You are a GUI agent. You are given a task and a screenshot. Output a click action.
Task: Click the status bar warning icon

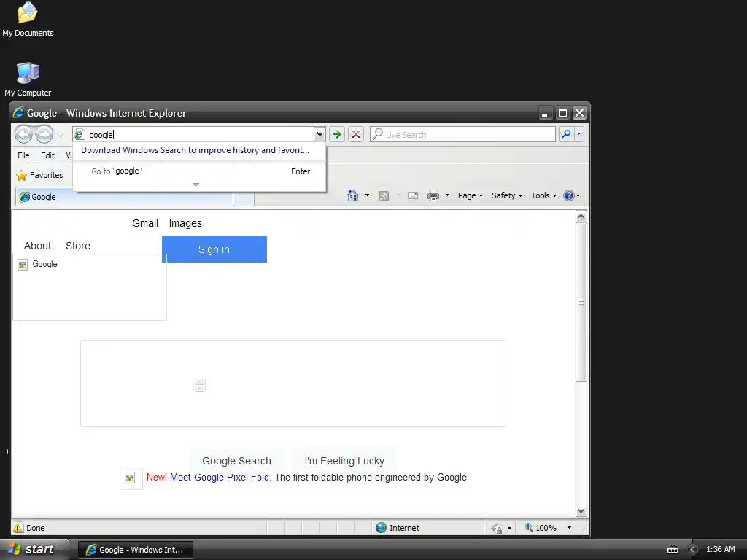(x=18, y=528)
